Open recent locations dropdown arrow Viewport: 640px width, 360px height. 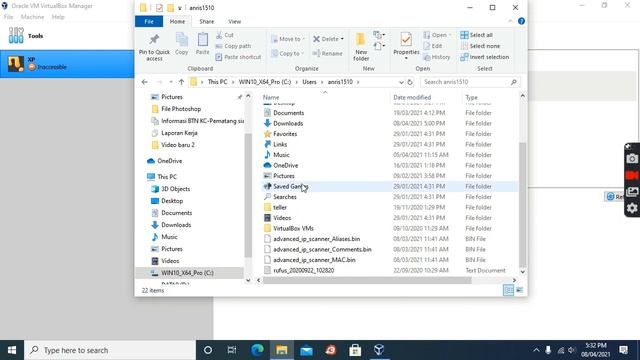(171, 82)
